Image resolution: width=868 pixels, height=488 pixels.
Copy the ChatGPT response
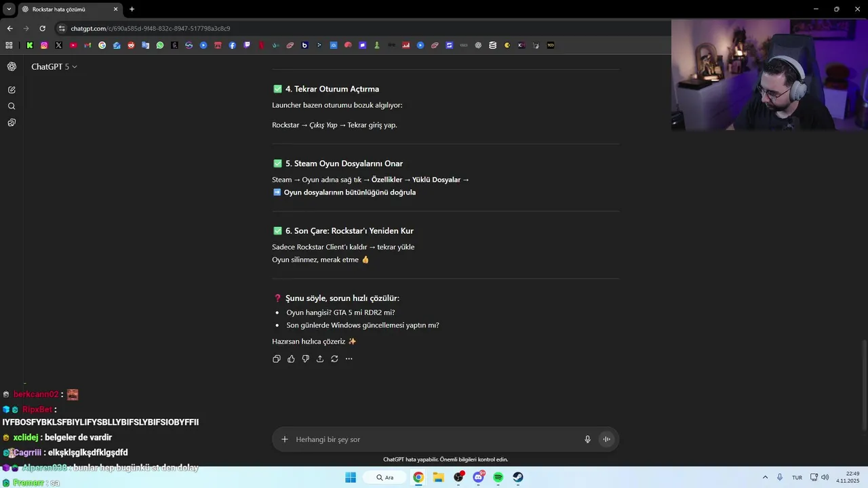277,359
